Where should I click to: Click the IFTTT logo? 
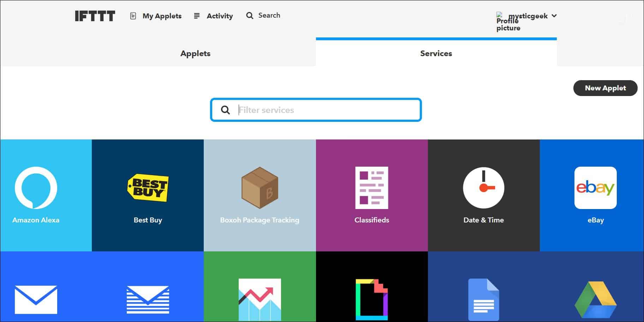[x=95, y=16]
